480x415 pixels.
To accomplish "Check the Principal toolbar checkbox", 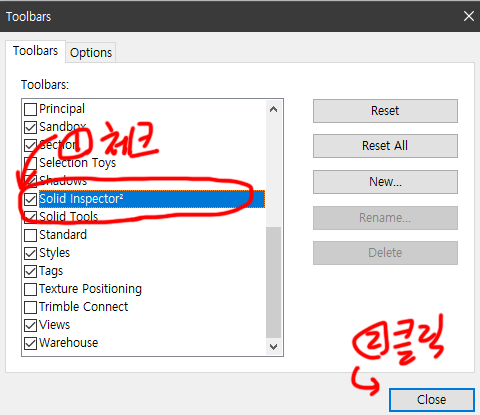I will click(30, 109).
